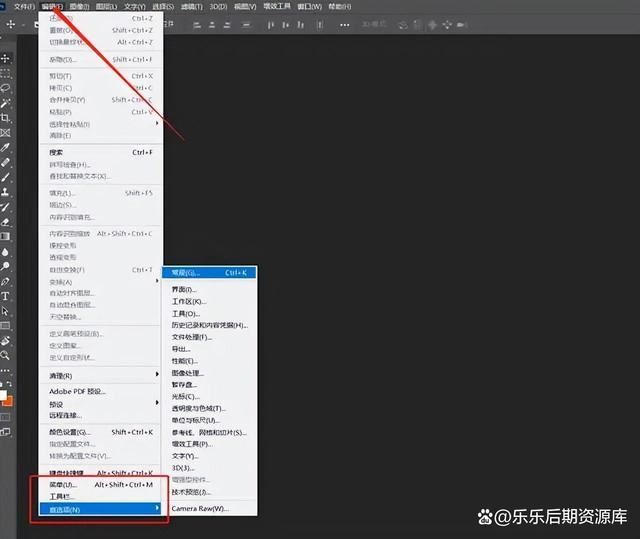
Task: Open the 文件(F) menu
Action: [24, 7]
